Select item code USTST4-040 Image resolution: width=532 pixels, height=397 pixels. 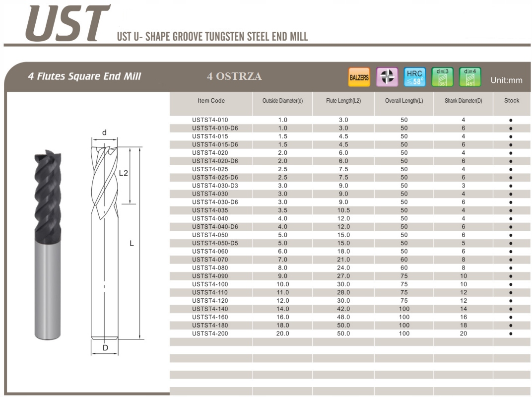pyautogui.click(x=210, y=218)
